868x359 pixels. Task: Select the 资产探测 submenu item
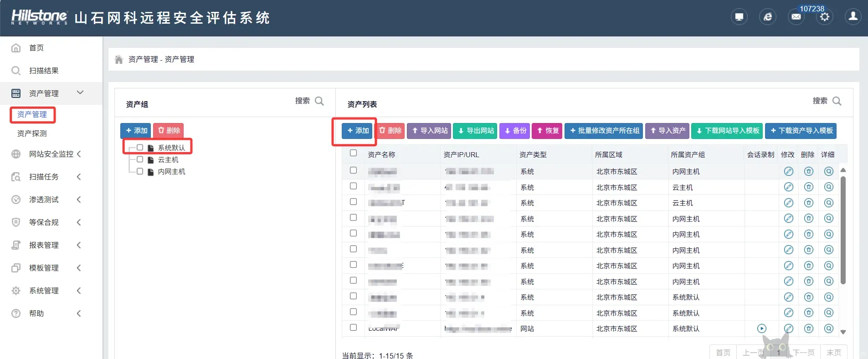(x=32, y=133)
